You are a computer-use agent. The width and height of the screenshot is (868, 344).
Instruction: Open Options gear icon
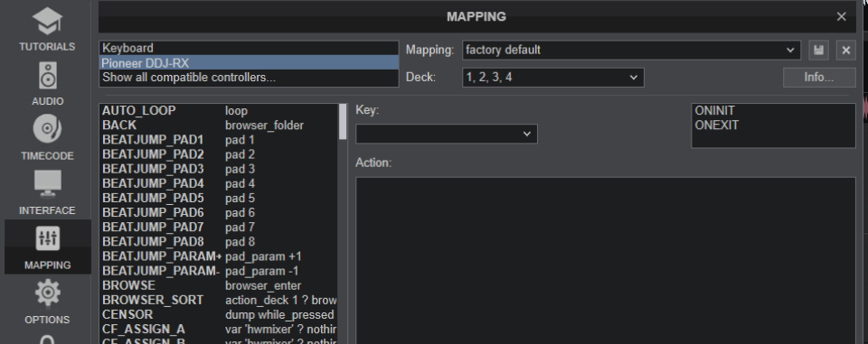[x=47, y=293]
